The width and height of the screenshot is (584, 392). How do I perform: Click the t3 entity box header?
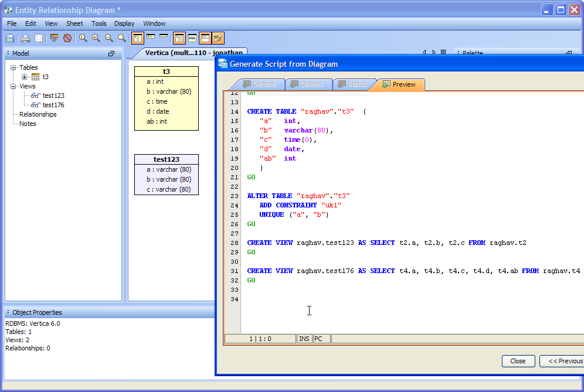(x=167, y=71)
